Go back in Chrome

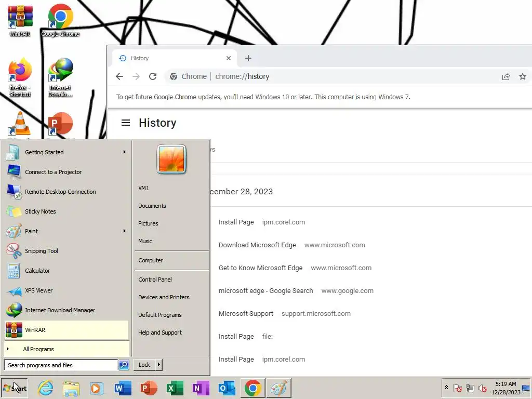tap(119, 76)
